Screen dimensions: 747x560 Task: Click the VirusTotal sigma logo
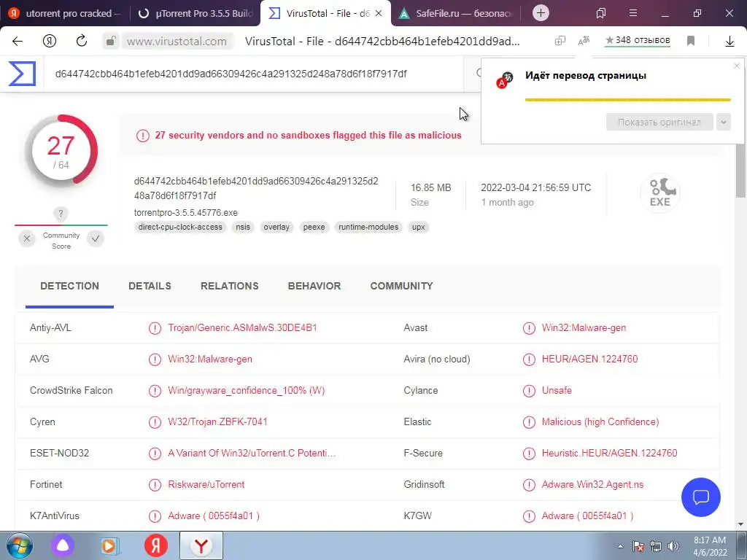click(x=22, y=74)
